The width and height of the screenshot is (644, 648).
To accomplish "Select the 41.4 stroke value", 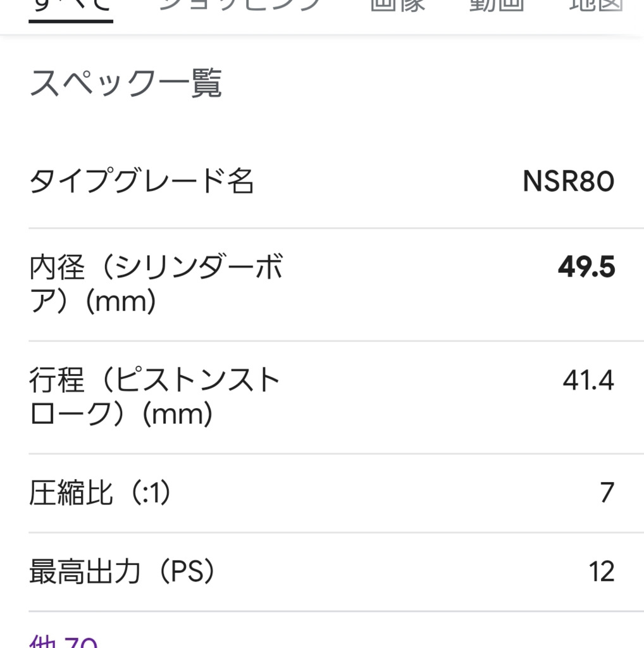I will point(588,381).
